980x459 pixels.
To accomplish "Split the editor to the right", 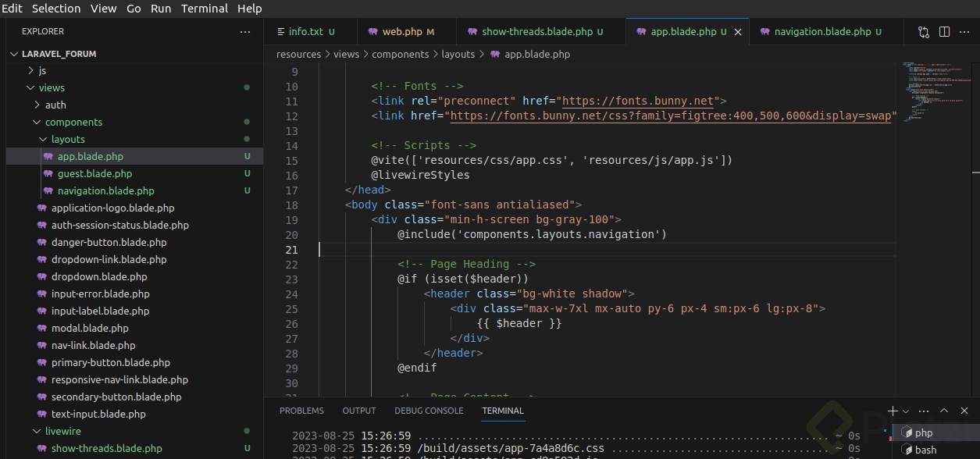I will (x=944, y=32).
